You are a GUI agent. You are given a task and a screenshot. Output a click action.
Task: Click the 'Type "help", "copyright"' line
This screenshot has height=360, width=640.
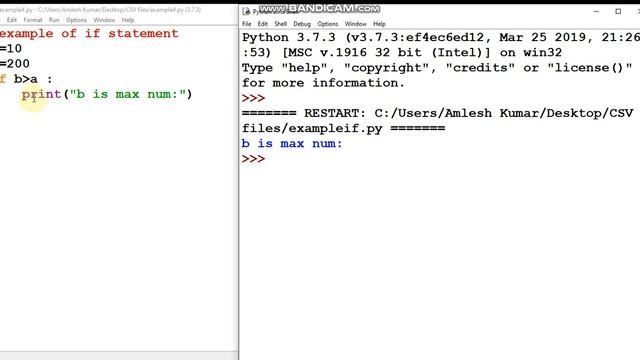pos(437,68)
